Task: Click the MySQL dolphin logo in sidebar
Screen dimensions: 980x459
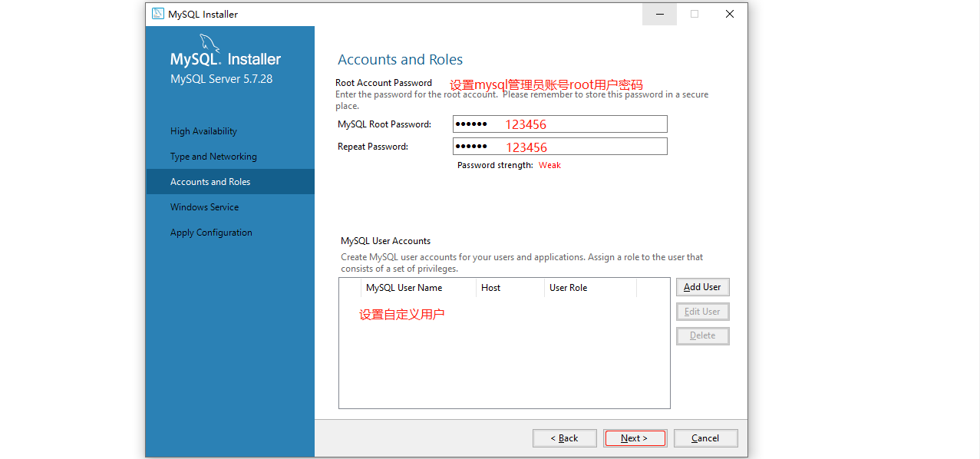Action: [x=210, y=44]
